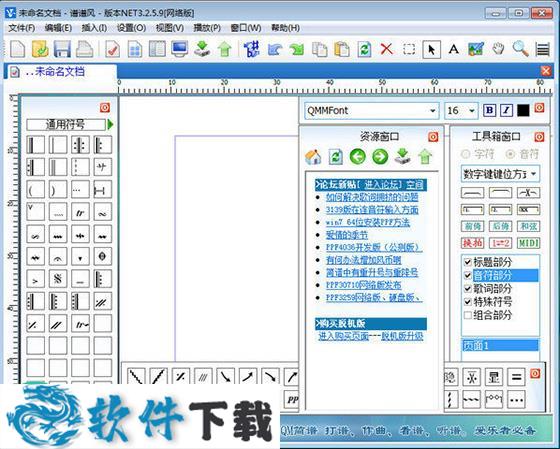Toggle the 标题部分 checkbox
This screenshot has height=449, width=560.
(x=468, y=262)
